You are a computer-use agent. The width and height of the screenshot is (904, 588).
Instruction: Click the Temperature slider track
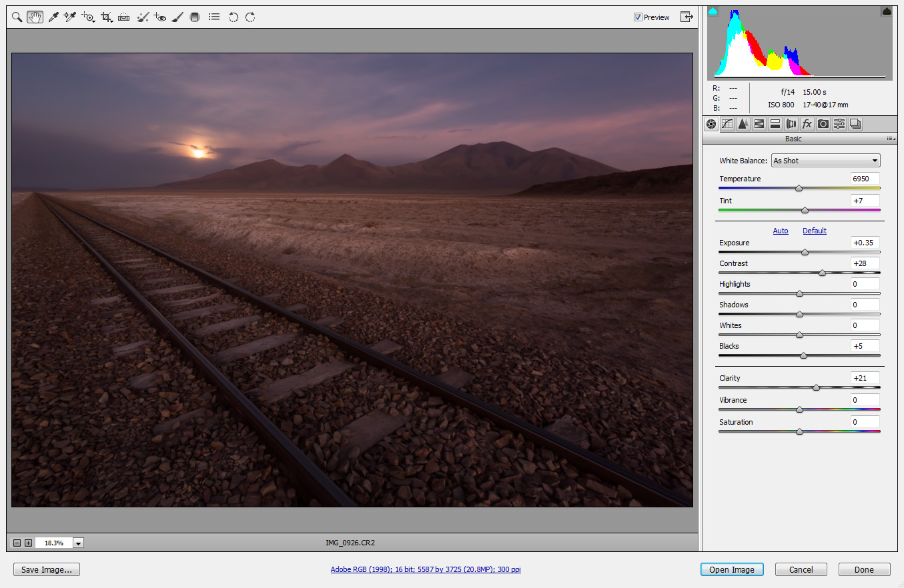pos(799,189)
